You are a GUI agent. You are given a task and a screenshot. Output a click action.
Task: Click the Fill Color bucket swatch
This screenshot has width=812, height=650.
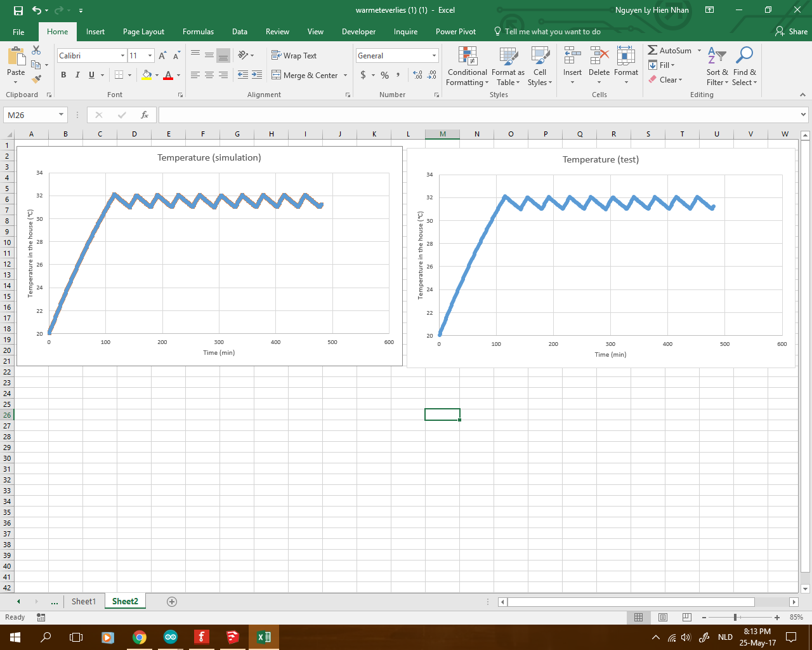(x=147, y=75)
